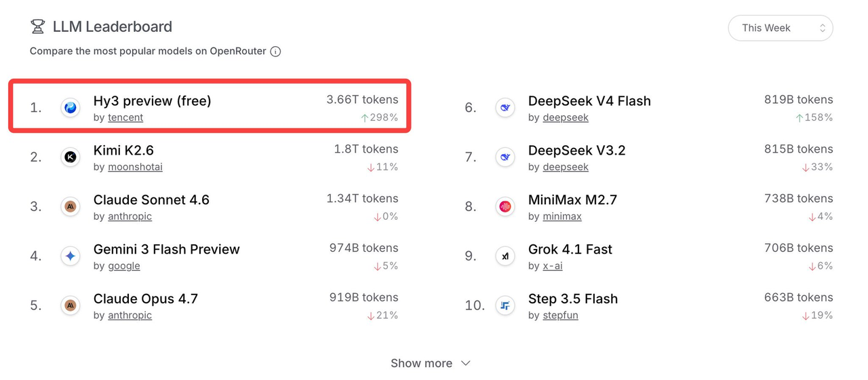
Task: Click the 11% decrease indicator
Action: [x=382, y=167]
